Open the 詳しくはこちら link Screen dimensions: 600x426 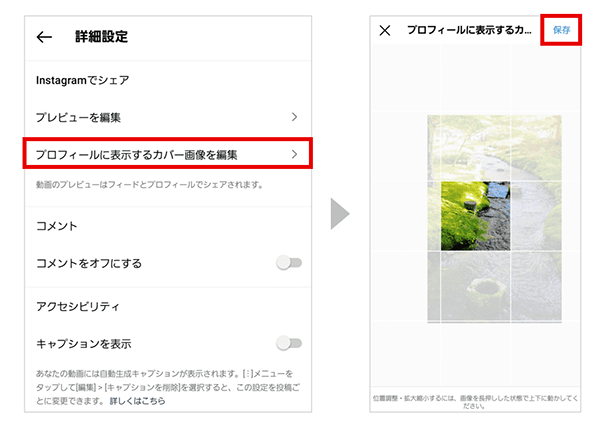[137, 401]
